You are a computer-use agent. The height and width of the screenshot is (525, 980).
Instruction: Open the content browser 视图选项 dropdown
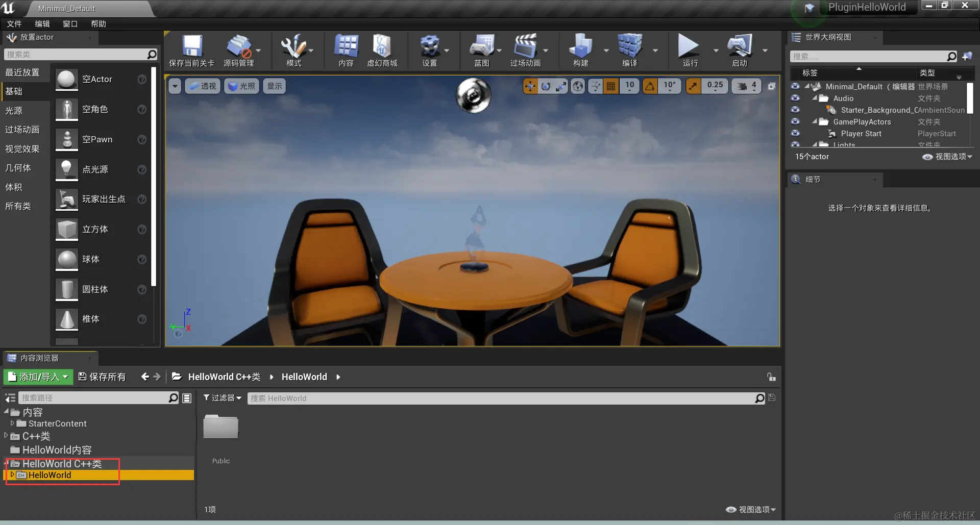pos(751,509)
